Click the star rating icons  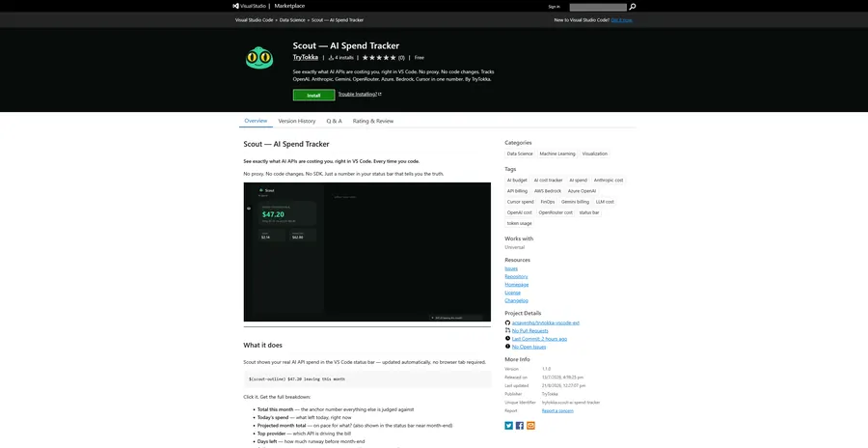tap(379, 58)
